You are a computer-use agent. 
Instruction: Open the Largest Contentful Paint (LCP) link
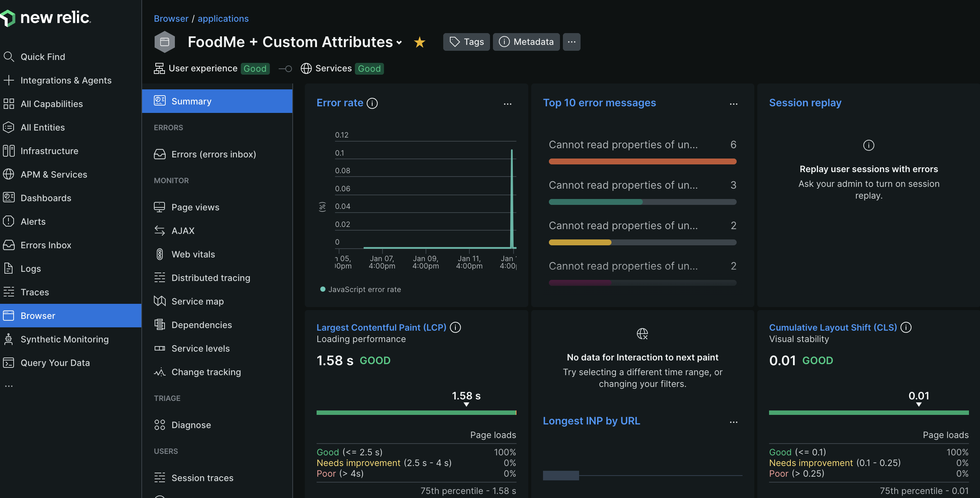click(381, 327)
